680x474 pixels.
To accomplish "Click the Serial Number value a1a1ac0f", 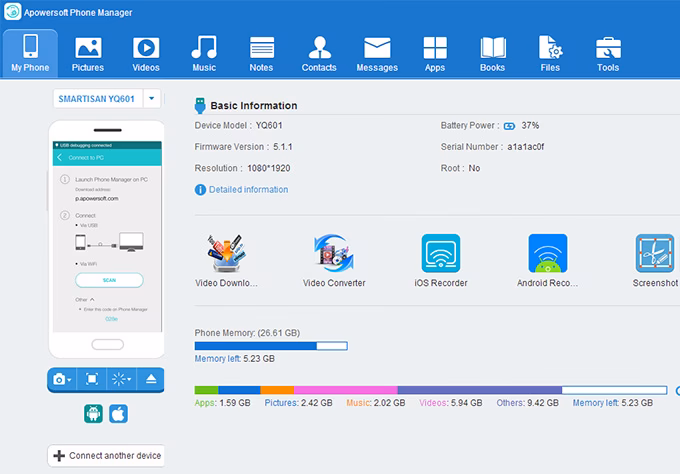I will (x=526, y=147).
